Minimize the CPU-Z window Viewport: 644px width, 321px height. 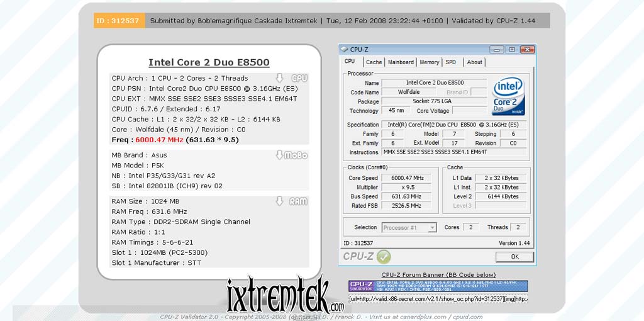(x=497, y=50)
